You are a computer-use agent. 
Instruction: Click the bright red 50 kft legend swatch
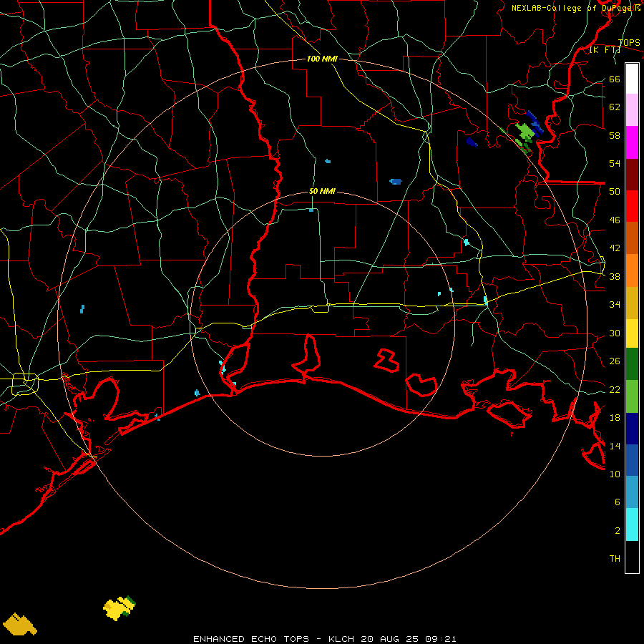[x=632, y=206]
